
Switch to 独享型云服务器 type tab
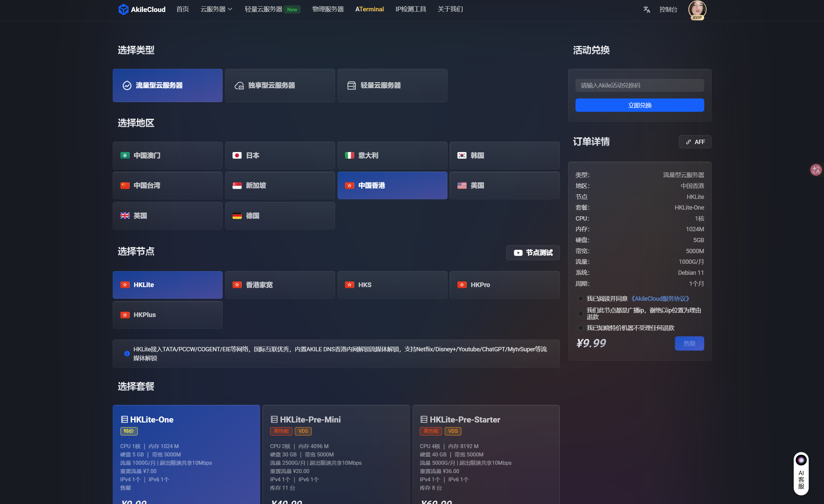point(279,85)
